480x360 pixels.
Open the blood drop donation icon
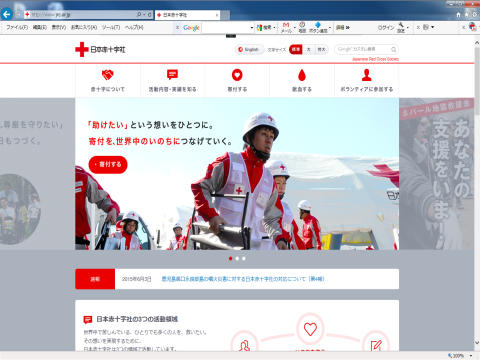pos(302,75)
